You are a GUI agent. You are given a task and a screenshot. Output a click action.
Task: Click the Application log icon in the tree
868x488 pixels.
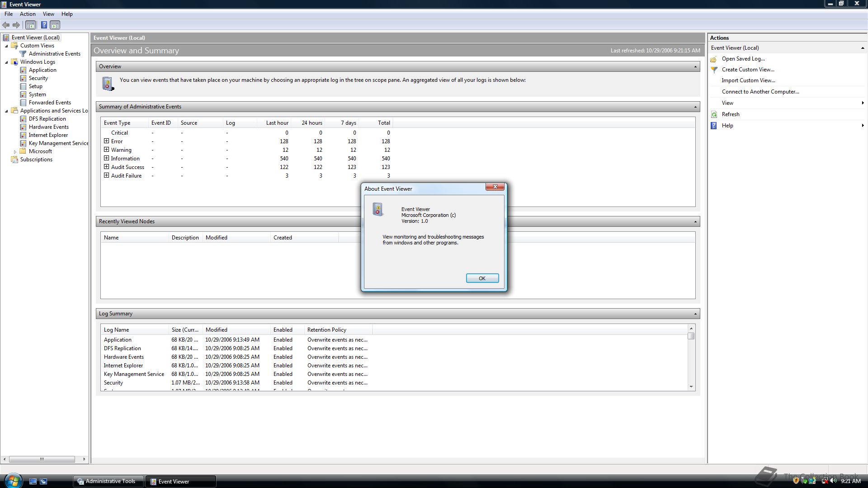pos(23,70)
